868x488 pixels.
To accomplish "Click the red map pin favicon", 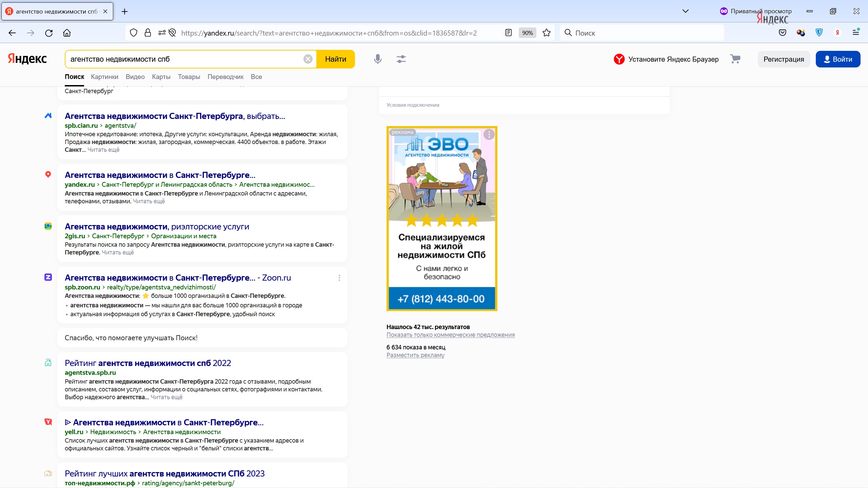I will point(48,175).
